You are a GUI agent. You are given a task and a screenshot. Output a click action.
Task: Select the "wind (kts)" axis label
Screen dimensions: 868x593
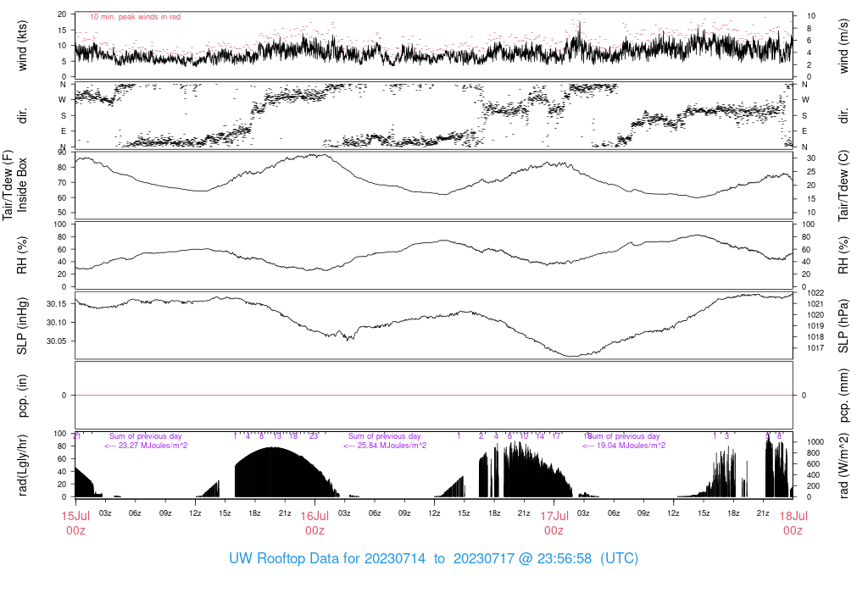coord(22,46)
